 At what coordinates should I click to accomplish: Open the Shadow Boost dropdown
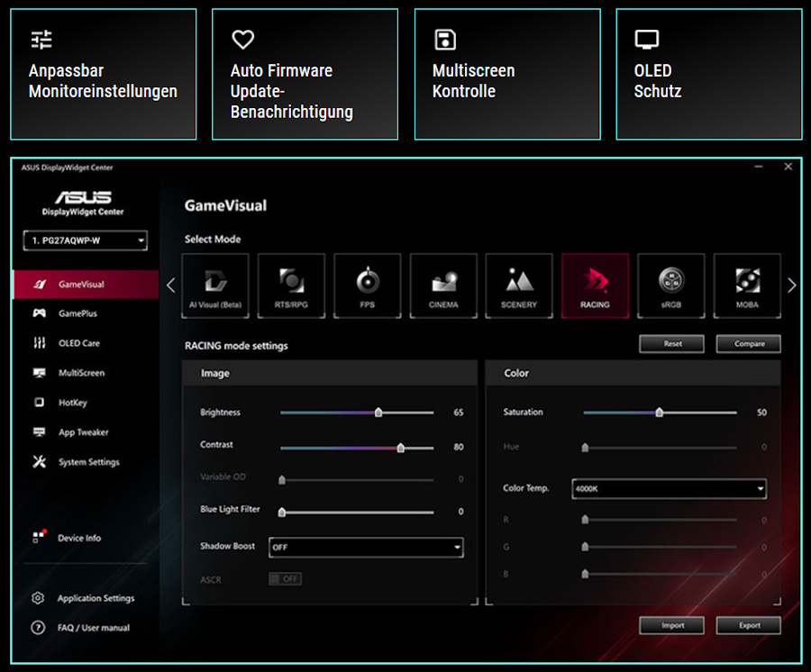[x=366, y=548]
